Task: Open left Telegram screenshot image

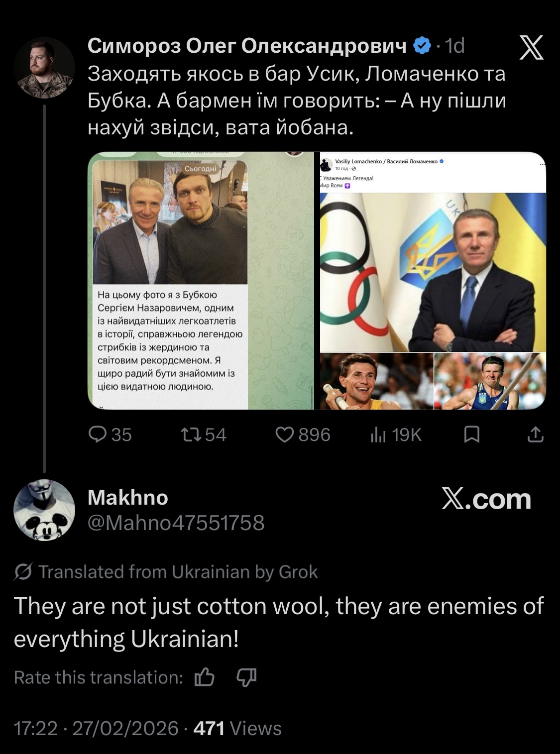Action: (x=202, y=281)
